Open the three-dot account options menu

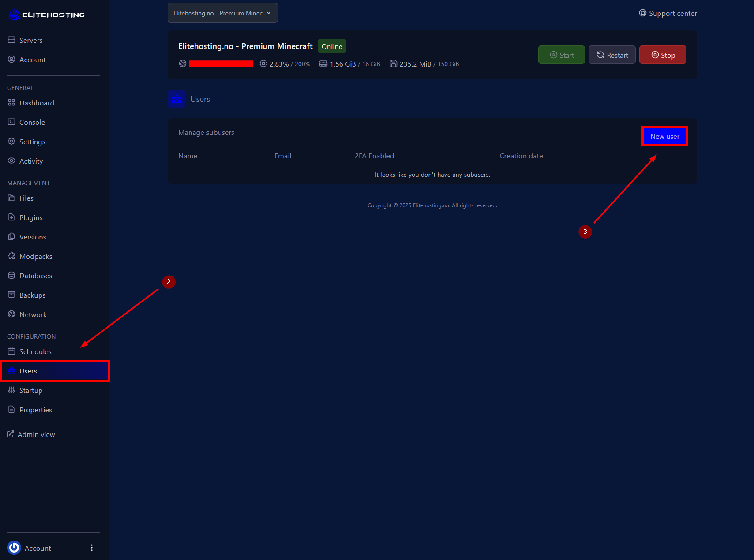pyautogui.click(x=92, y=548)
